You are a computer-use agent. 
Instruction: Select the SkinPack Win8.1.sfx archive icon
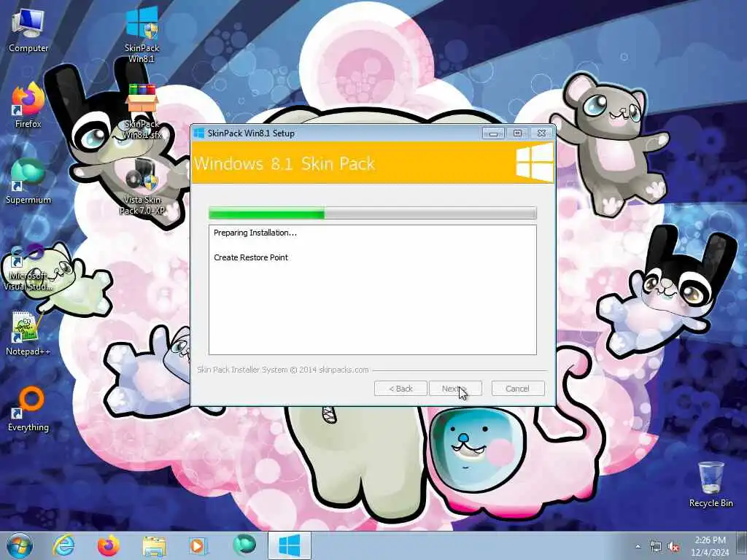pyautogui.click(x=142, y=112)
